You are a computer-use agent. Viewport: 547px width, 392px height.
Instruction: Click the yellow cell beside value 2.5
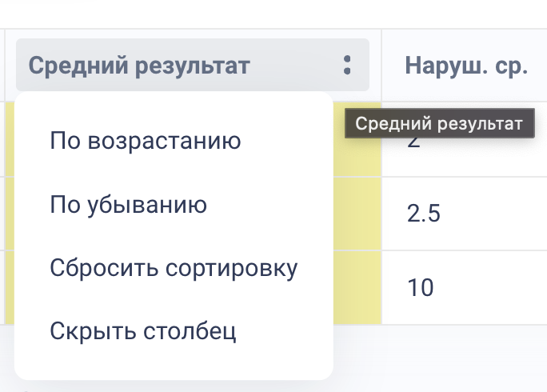point(357,214)
